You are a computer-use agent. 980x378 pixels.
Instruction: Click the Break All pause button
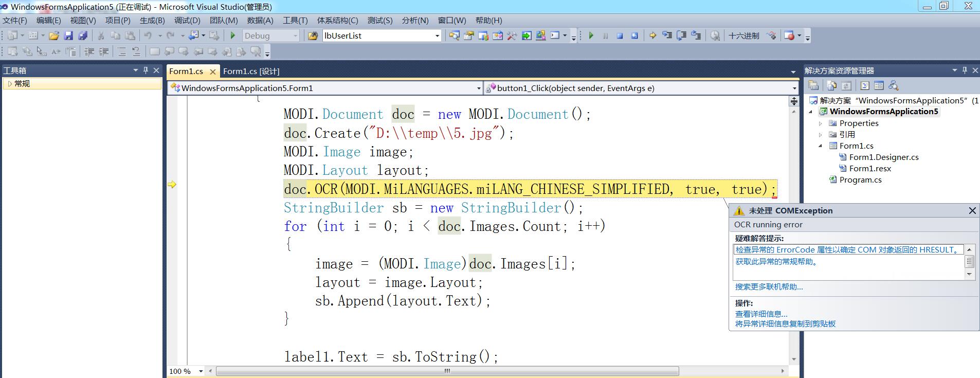coord(605,35)
